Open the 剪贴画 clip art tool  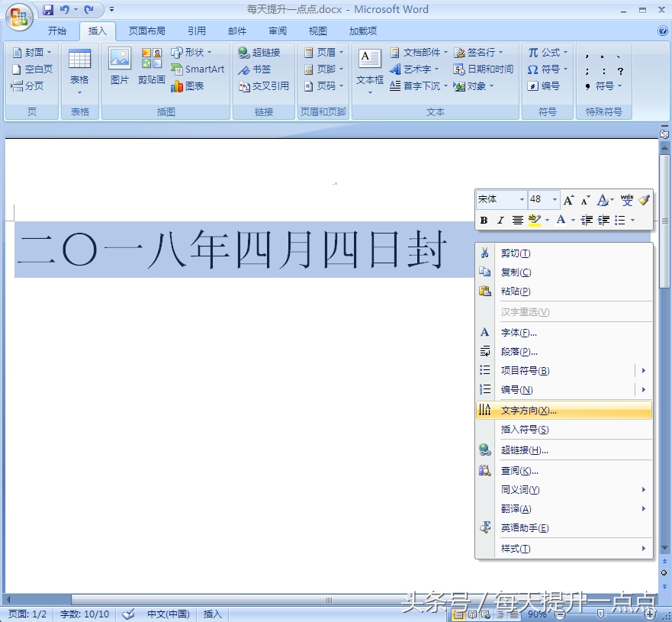pyautogui.click(x=152, y=67)
